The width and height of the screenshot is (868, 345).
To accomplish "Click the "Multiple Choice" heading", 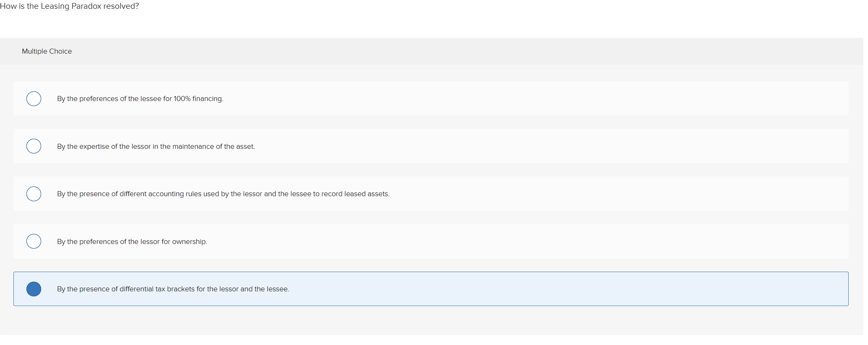I will coord(47,51).
